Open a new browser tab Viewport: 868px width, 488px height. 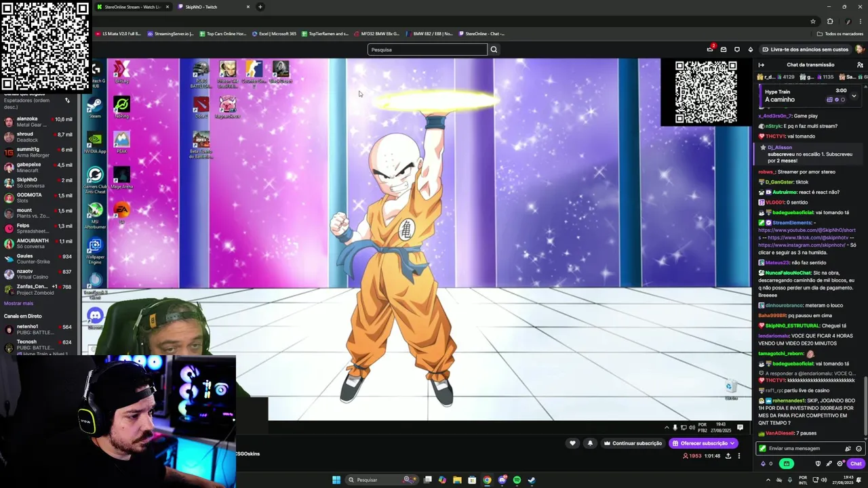coord(260,7)
